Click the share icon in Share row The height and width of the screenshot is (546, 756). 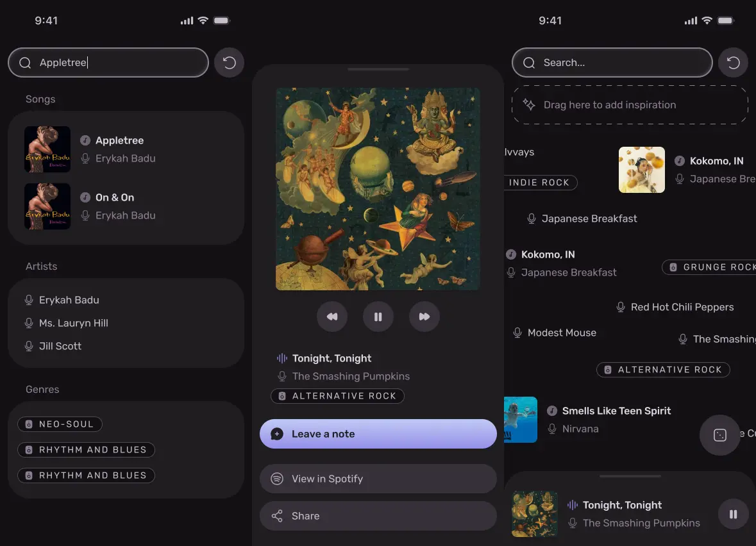click(277, 516)
